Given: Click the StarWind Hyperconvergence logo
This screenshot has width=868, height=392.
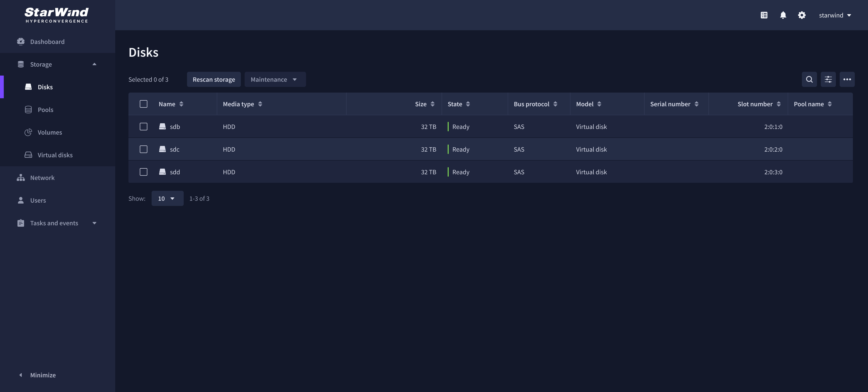Looking at the screenshot, I should point(57,15).
